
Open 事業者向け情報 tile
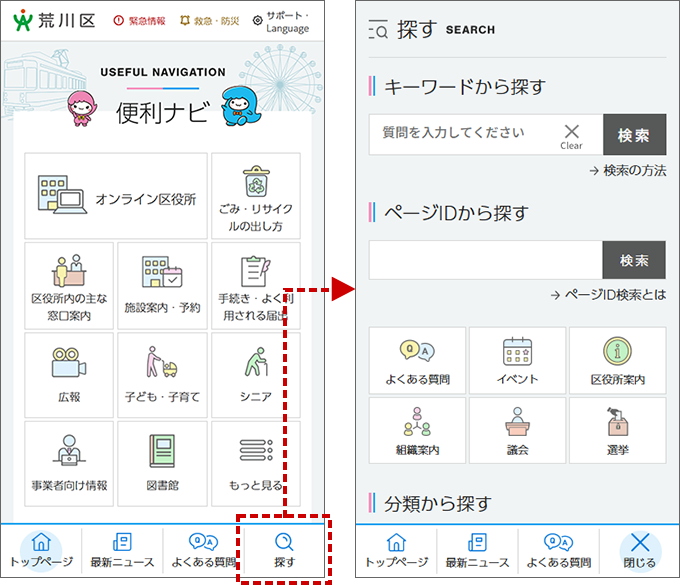click(69, 464)
